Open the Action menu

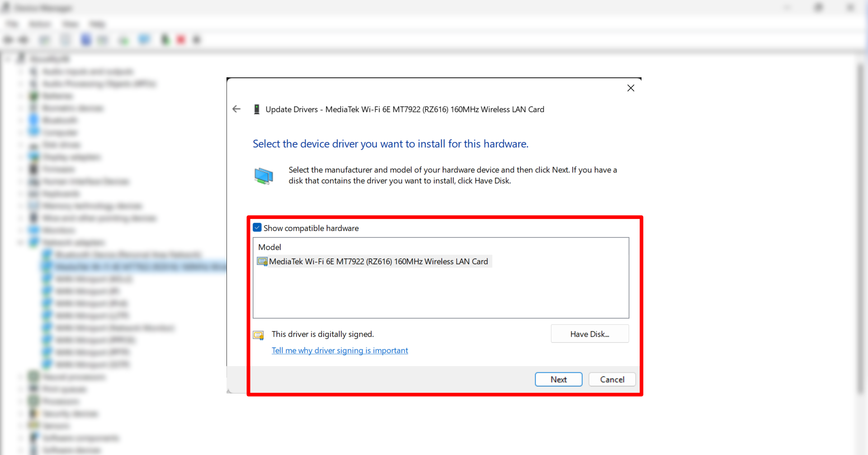pos(40,24)
